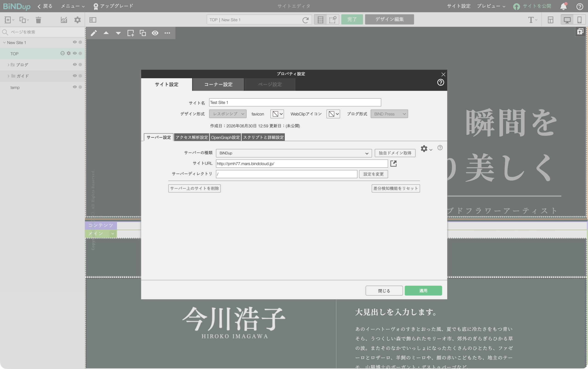Screen dimensions: 588x369
Task: Toggle visibility eye for TOP page
Action: coord(75,53)
